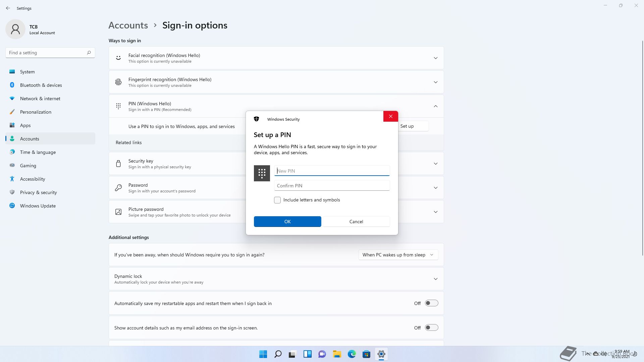Focus the New PIN field
Screen dimensions: 644x362
pyautogui.click(x=332, y=171)
